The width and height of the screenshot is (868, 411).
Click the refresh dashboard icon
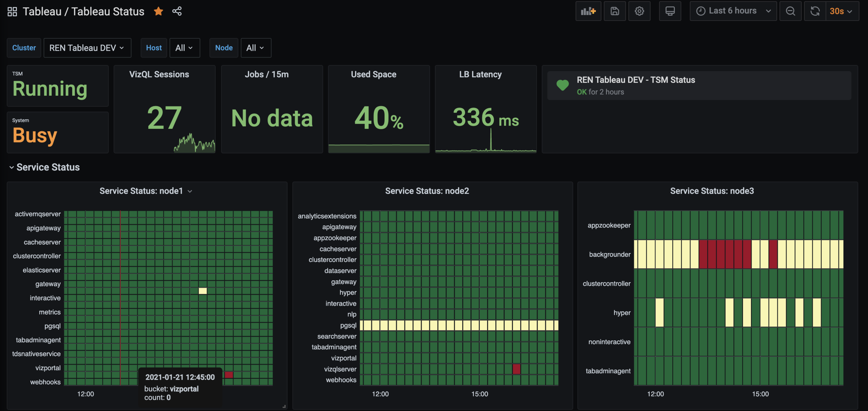[815, 11]
